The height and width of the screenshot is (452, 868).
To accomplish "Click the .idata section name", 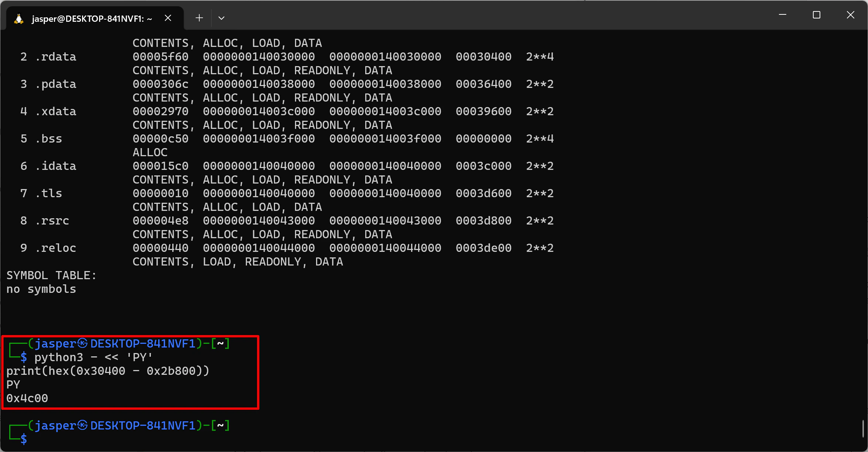I will [56, 166].
